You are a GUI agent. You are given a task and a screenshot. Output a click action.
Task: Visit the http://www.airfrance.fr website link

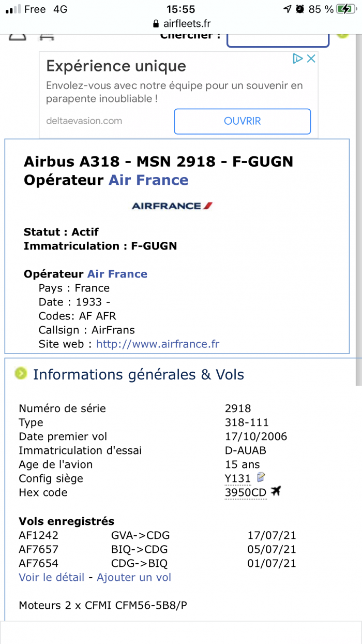[158, 344]
